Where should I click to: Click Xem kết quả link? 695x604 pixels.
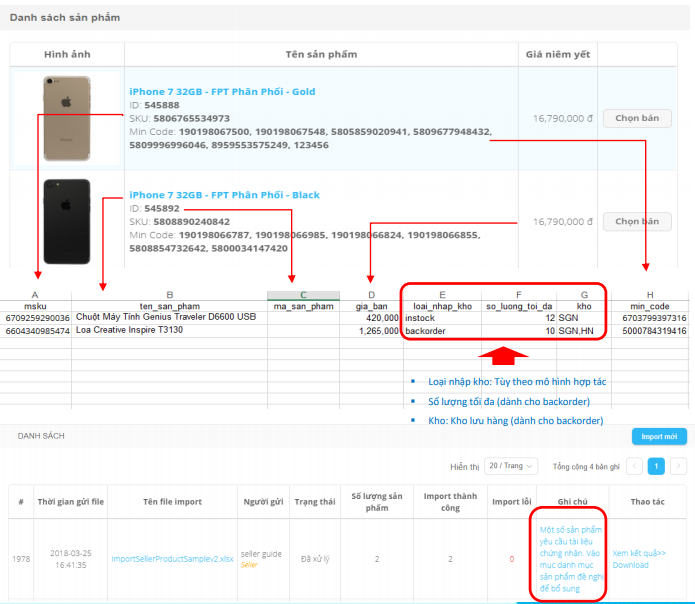click(639, 552)
